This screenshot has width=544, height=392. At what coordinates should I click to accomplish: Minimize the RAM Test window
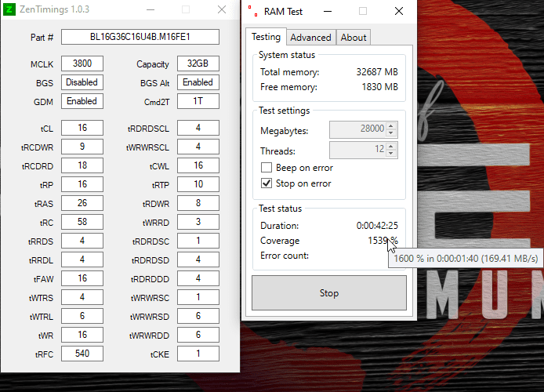pos(327,12)
